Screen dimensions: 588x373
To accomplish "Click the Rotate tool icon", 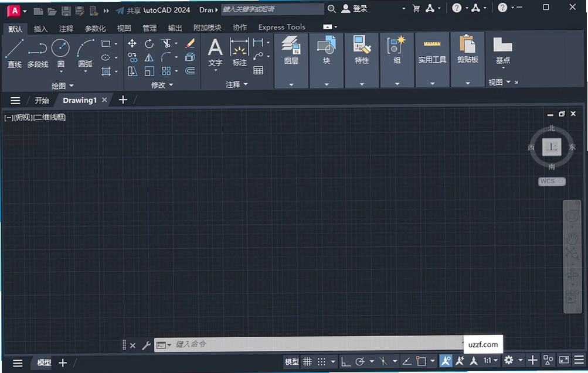I will tap(149, 43).
